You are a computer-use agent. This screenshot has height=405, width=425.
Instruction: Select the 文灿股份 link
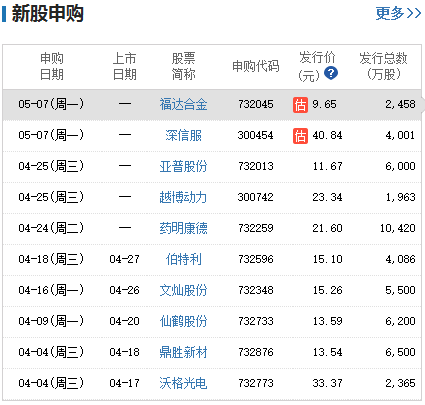[x=183, y=290]
